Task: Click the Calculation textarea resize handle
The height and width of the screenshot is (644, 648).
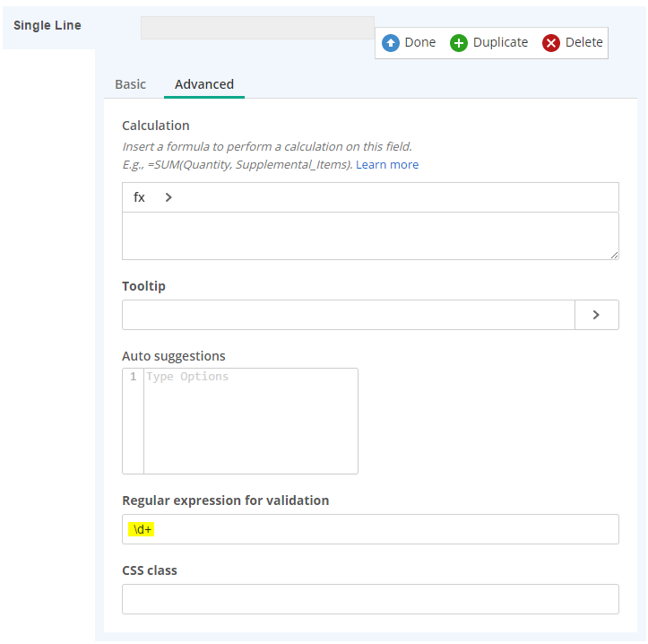Action: [614, 256]
